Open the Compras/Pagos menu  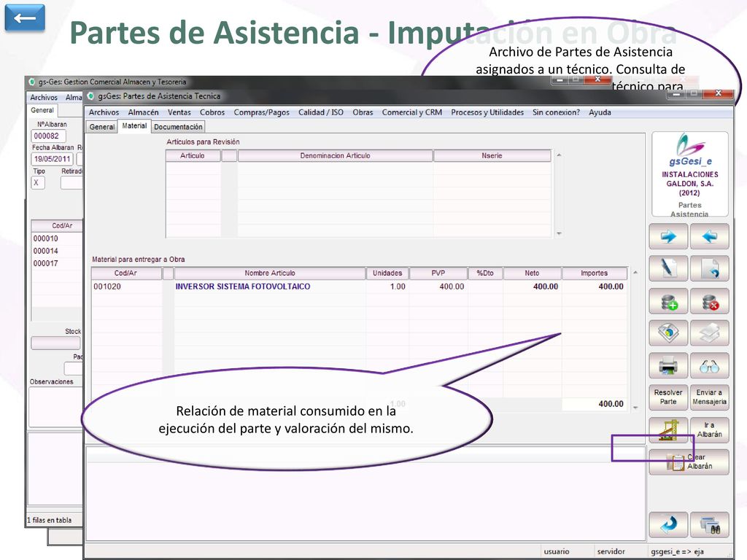262,112
